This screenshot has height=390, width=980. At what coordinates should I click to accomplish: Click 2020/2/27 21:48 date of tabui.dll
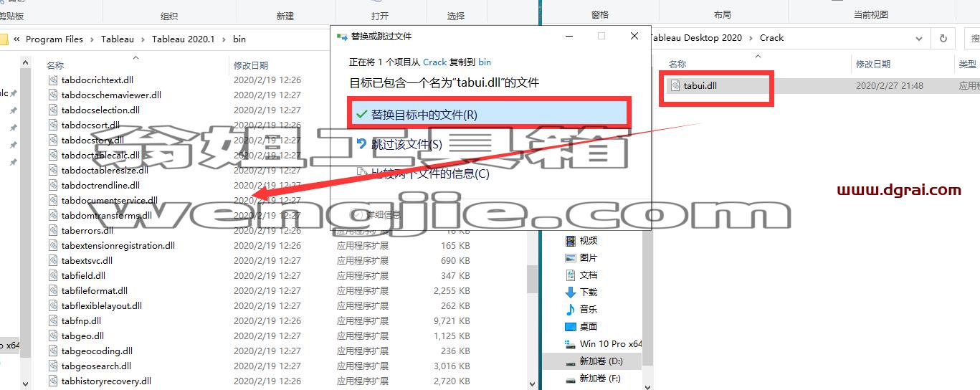coord(889,86)
